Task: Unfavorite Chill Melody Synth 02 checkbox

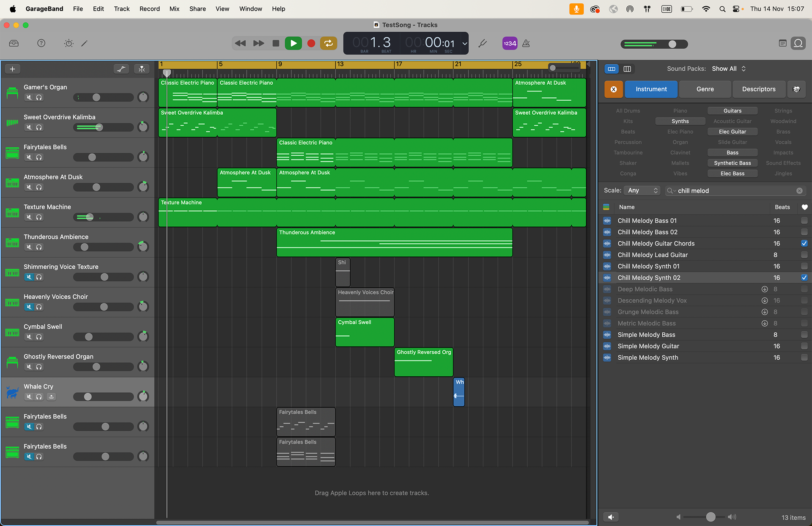Action: [804, 278]
